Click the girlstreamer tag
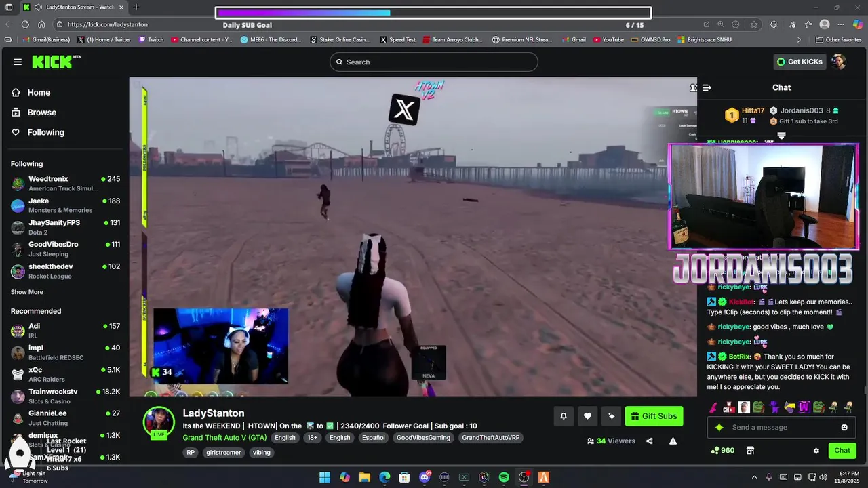 (224, 453)
